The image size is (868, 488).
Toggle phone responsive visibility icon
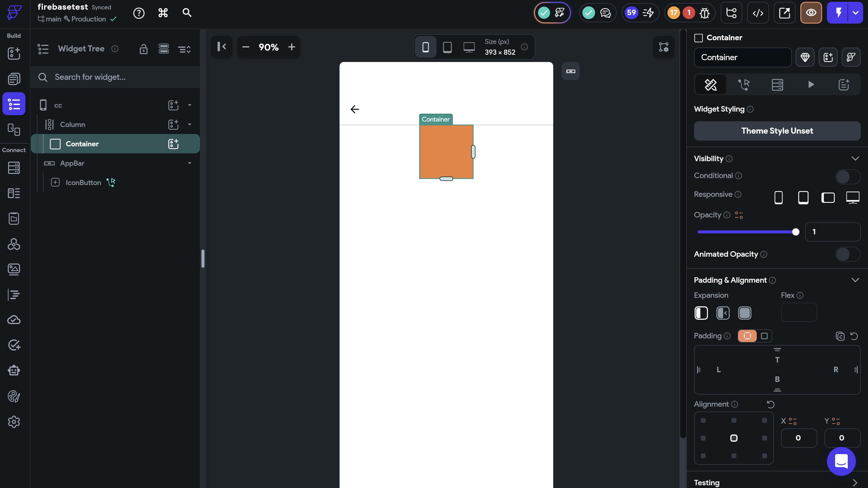[778, 197]
